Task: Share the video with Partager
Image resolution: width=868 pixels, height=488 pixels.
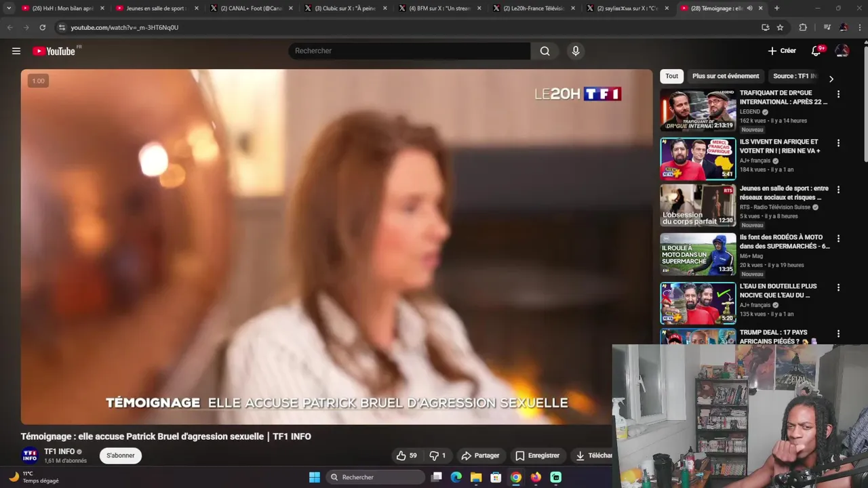Action: tap(480, 455)
